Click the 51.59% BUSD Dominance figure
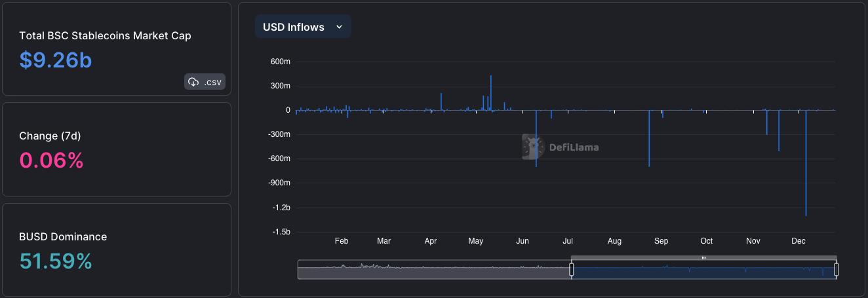This screenshot has height=298, width=868. [56, 261]
